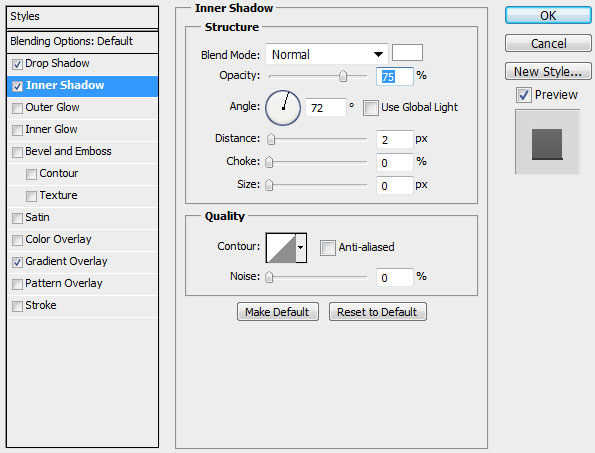Screen dimensions: 595x453
Task: Click the Opacity slider handle
Action: point(343,76)
